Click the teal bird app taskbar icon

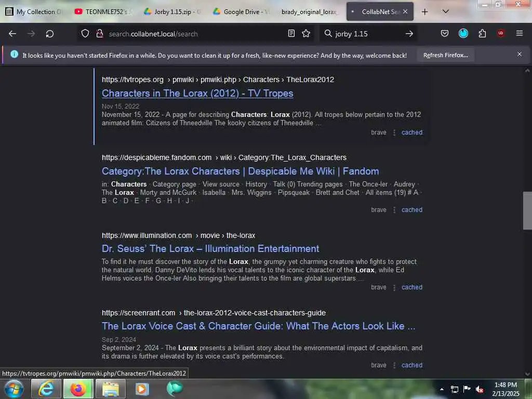point(175,388)
